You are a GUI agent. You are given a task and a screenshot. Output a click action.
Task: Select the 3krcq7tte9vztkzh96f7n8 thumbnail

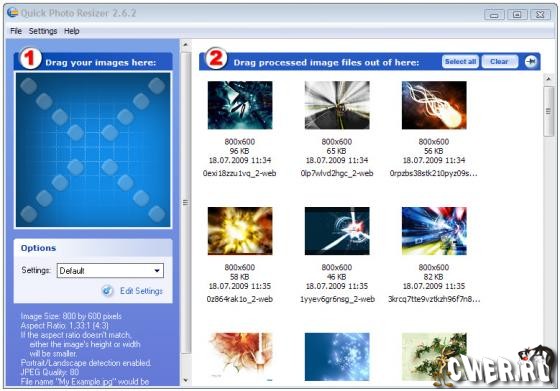pos(434,231)
